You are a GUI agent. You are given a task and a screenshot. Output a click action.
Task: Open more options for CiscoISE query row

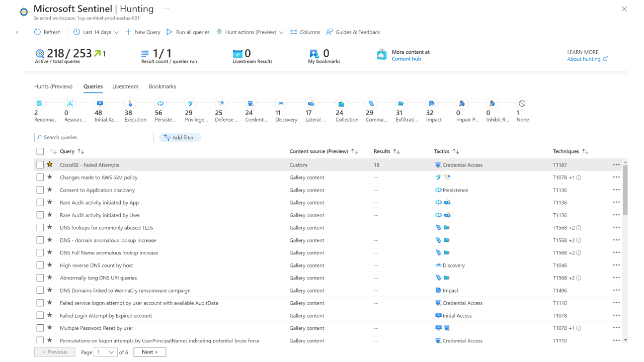(x=616, y=164)
